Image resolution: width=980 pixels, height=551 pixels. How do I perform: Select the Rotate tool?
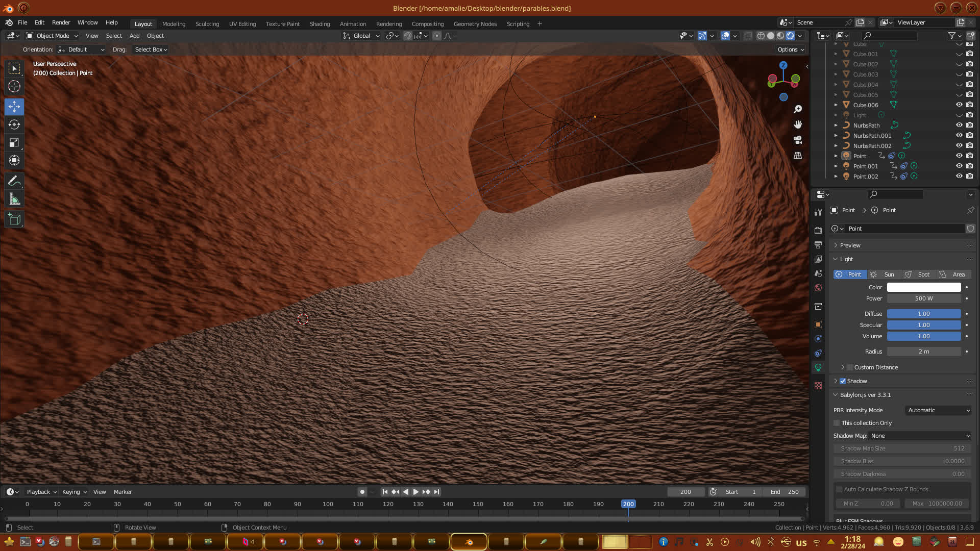coord(14,125)
